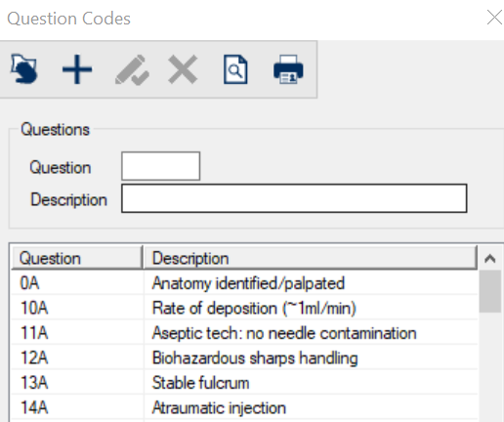The image size is (504, 422).
Task: Click the Question code input field
Action: (x=160, y=166)
